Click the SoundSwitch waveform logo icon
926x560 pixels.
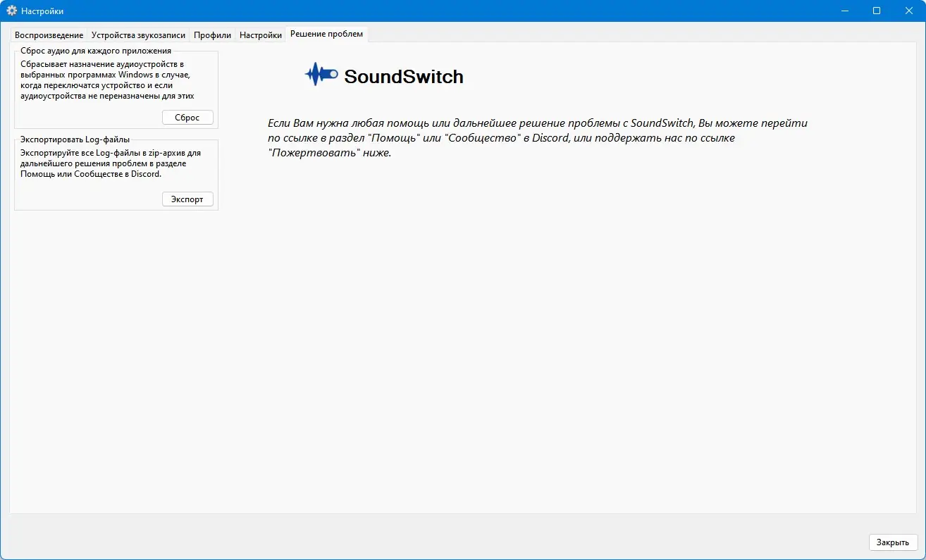tap(322, 75)
